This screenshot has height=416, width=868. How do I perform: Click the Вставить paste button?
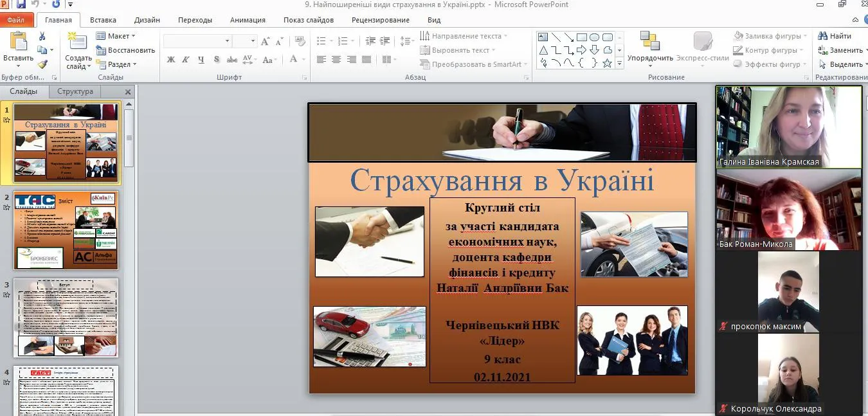pos(18,49)
